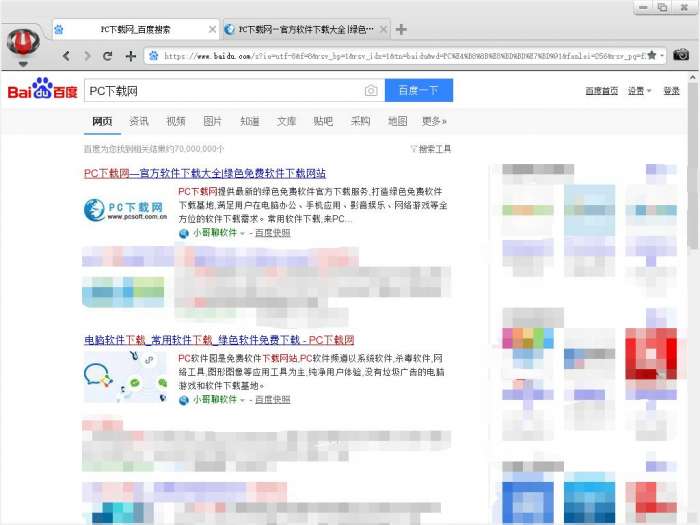Select the 视频 search category
The height and width of the screenshot is (525, 700).
click(x=176, y=121)
